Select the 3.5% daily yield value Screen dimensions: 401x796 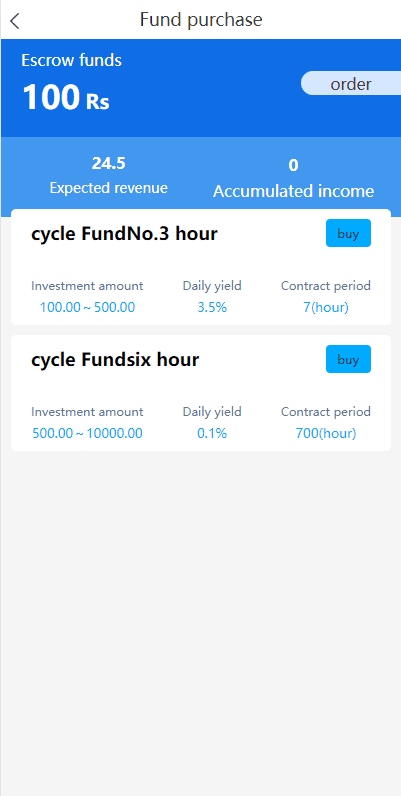pos(212,308)
